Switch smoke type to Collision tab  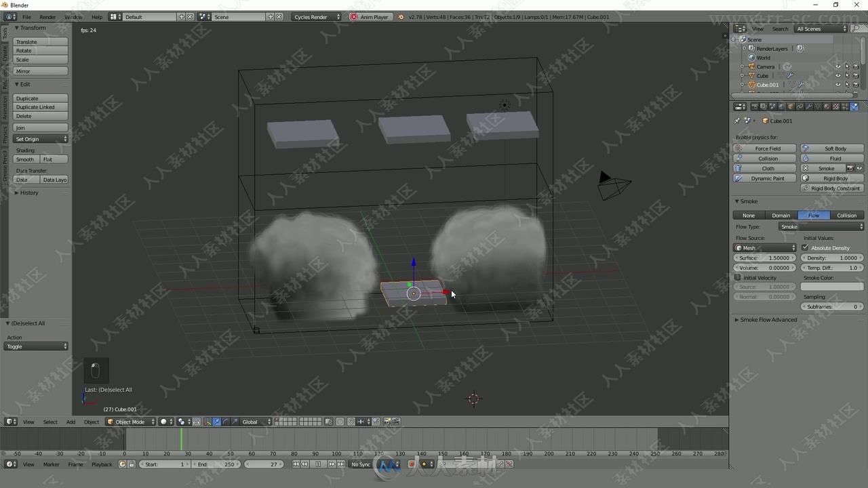coord(846,215)
